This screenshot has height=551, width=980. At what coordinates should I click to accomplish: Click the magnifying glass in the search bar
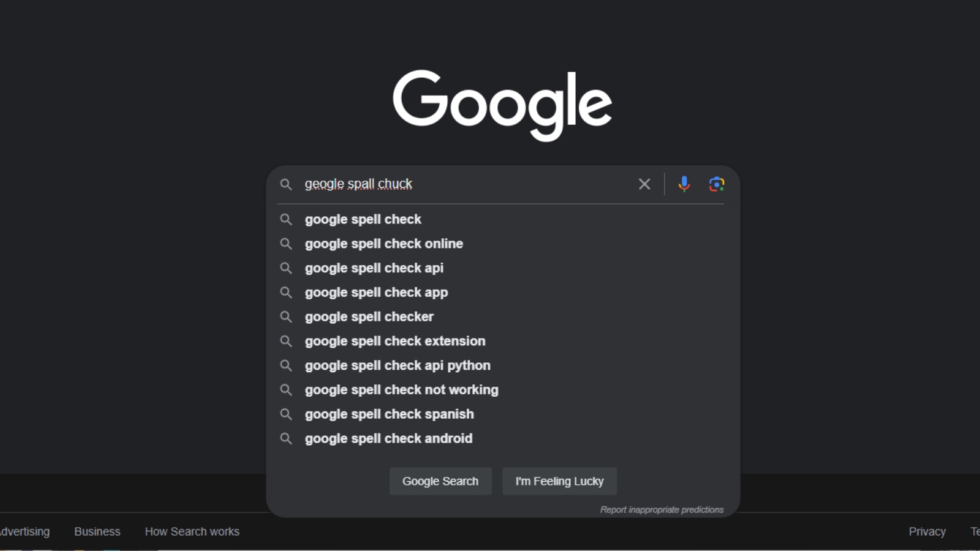point(286,184)
